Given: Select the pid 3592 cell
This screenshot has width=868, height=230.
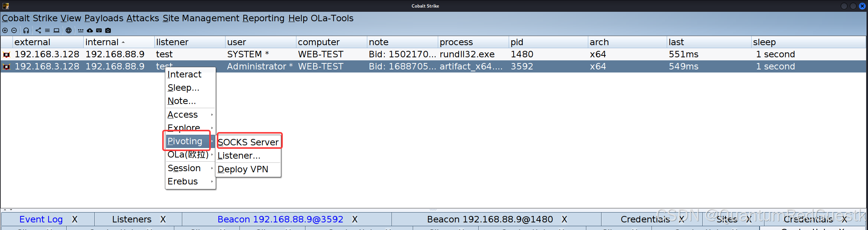Looking at the screenshot, I should 548,66.
